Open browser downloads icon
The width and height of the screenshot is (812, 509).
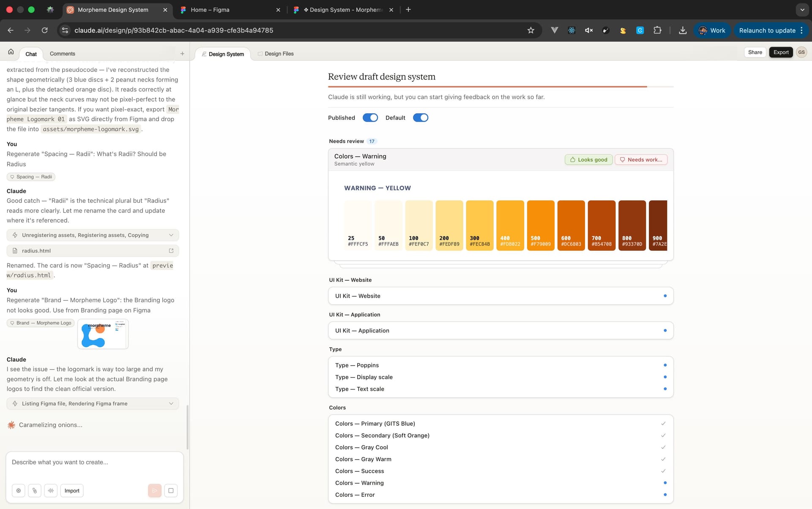(x=683, y=30)
